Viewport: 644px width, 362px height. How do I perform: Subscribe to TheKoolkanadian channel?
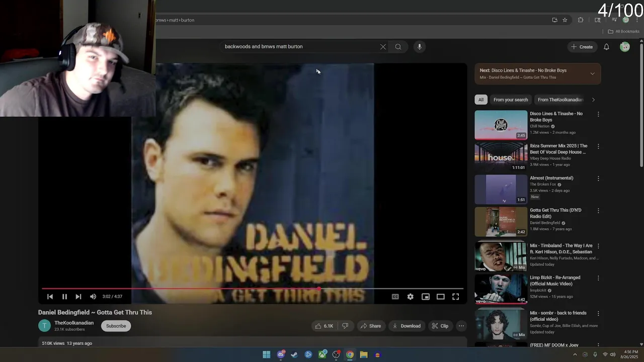tap(116, 326)
